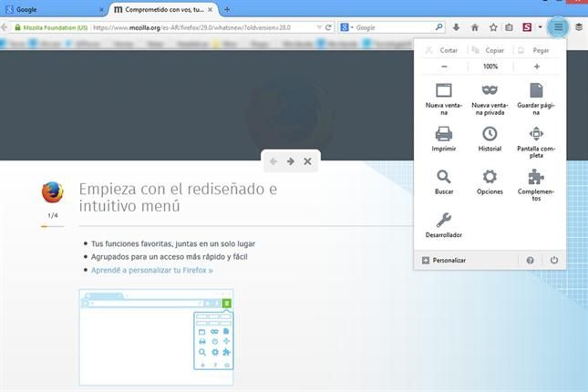Open Nueva ventana from menu
The width and height of the screenshot is (588, 392).
(x=444, y=98)
